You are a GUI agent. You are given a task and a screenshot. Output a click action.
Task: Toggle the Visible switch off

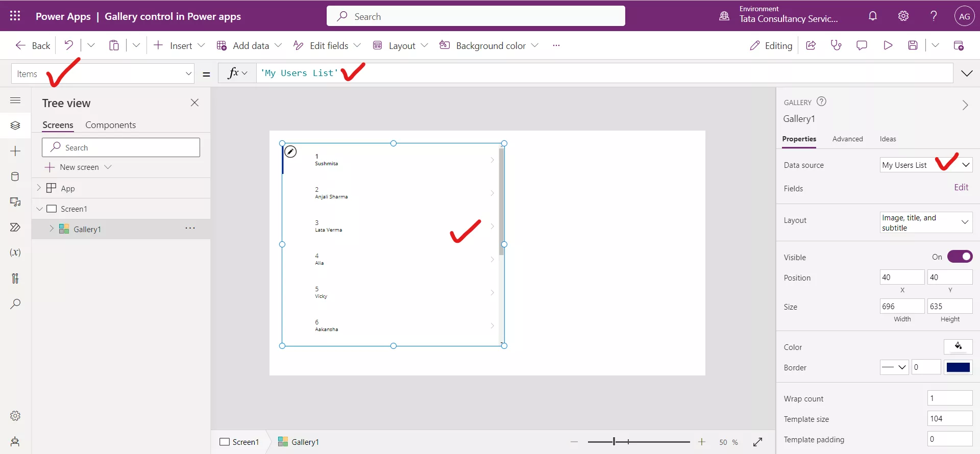pos(960,257)
